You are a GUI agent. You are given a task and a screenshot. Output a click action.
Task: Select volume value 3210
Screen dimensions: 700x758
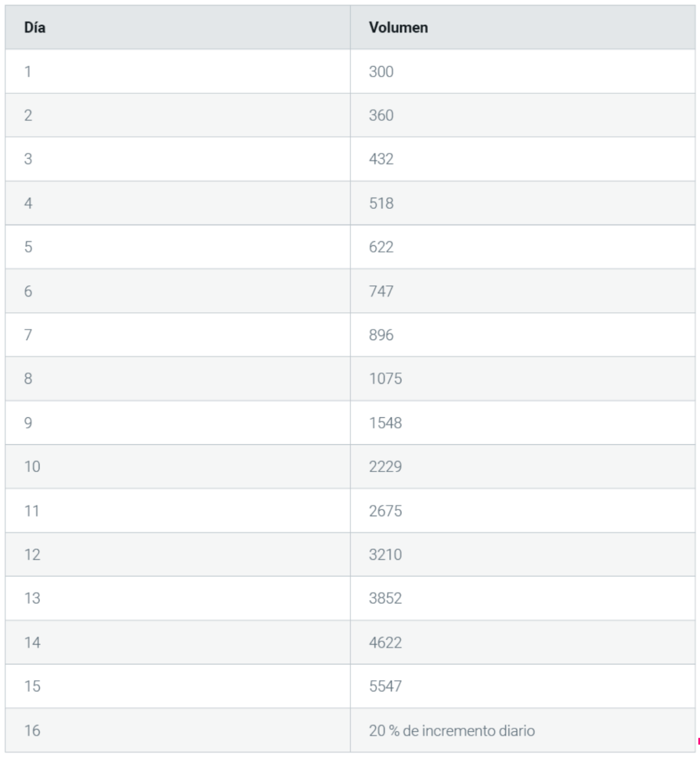(x=523, y=554)
